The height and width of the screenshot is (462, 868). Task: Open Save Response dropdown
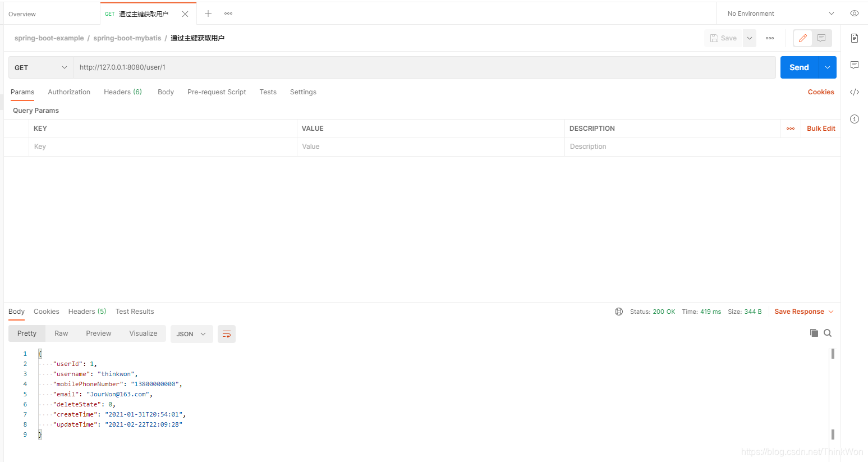(803, 312)
